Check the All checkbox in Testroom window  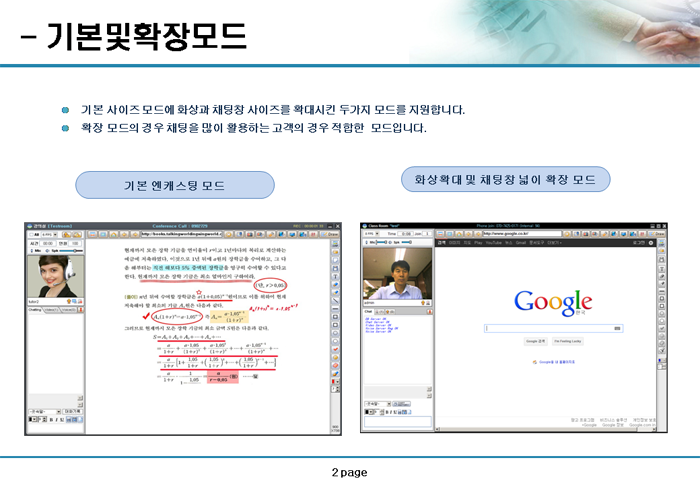(x=31, y=234)
